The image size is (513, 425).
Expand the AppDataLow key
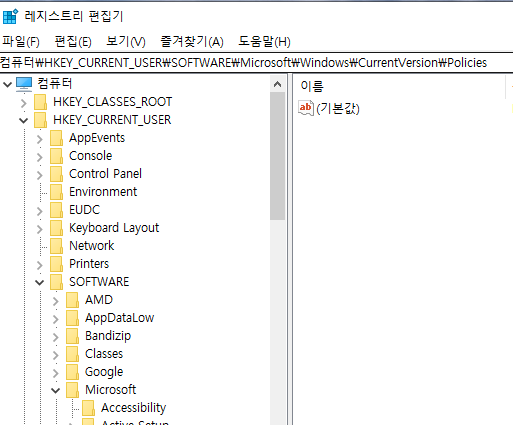[x=55, y=319]
